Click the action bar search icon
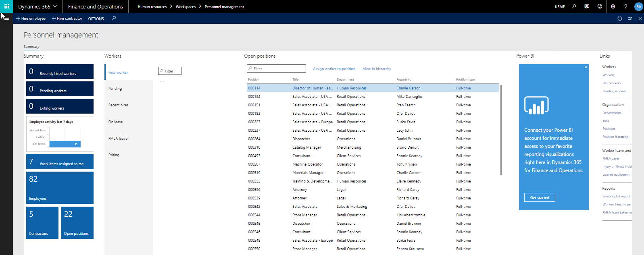 click(x=114, y=18)
